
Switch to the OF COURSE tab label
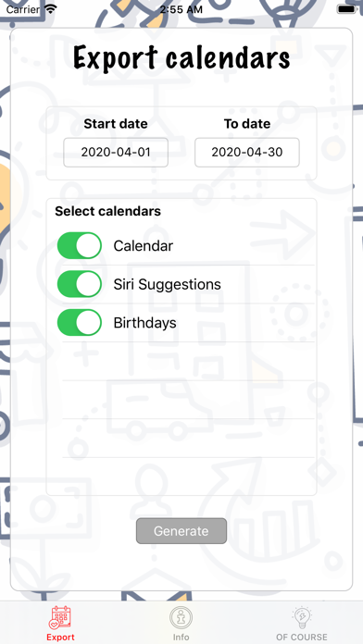(302, 638)
